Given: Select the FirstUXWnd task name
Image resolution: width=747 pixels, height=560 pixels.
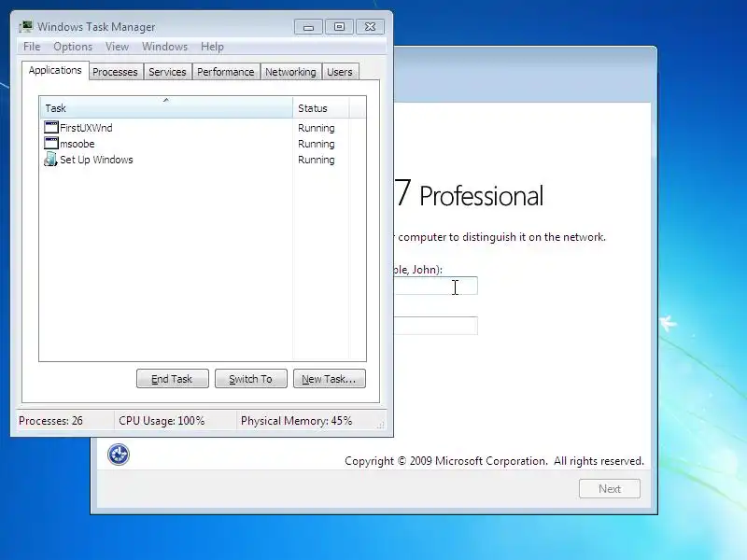Looking at the screenshot, I should pos(86,128).
